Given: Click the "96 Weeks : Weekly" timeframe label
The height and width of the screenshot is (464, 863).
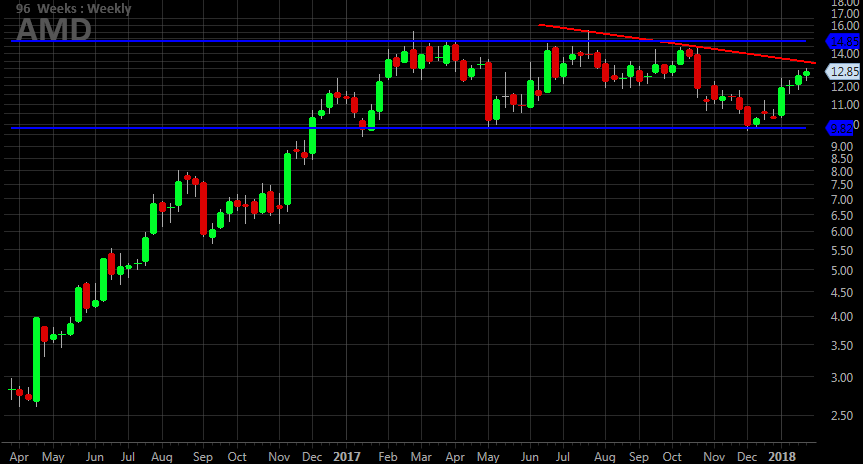Looking at the screenshot, I should pos(73,9).
